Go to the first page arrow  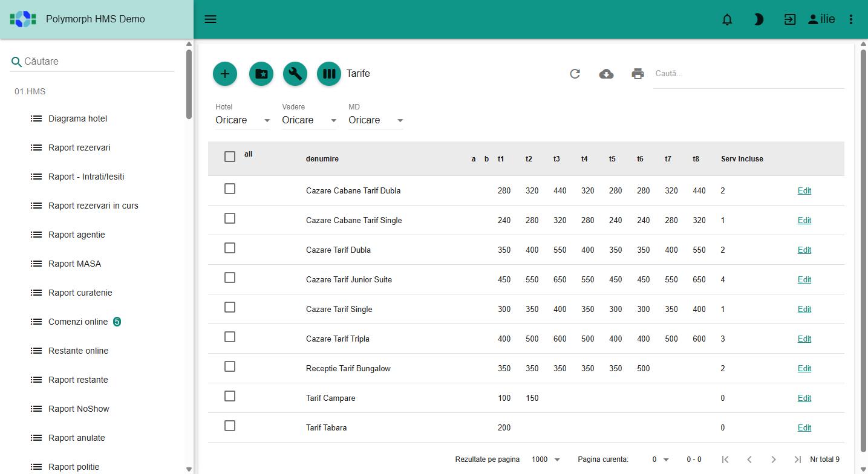pos(725,459)
